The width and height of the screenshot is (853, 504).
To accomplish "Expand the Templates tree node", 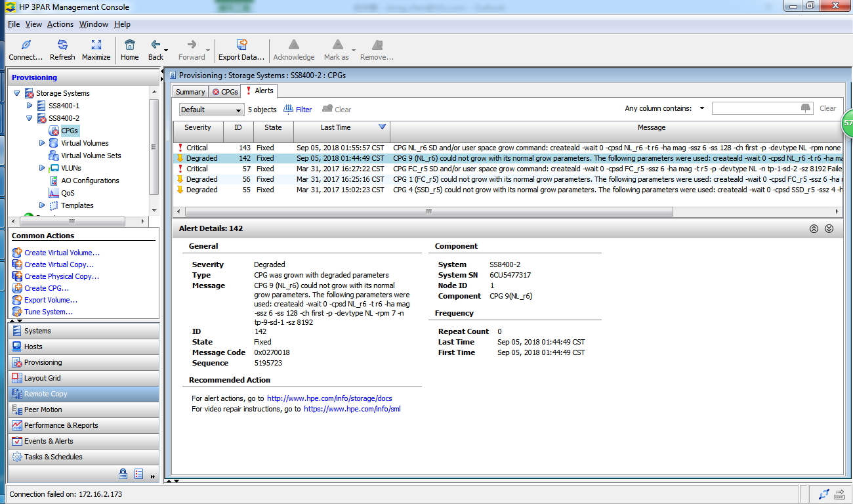I will (x=42, y=205).
